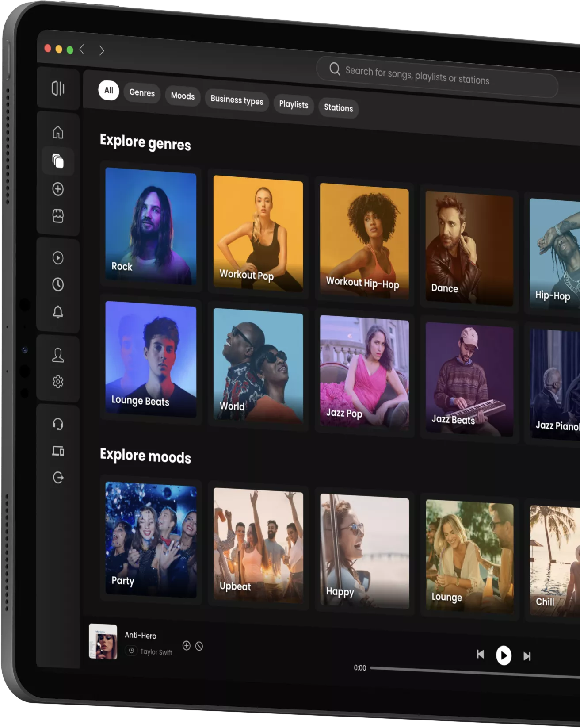The image size is (580, 728).
Task: Click the Taylor Swift artist name
Action: pyautogui.click(x=156, y=652)
